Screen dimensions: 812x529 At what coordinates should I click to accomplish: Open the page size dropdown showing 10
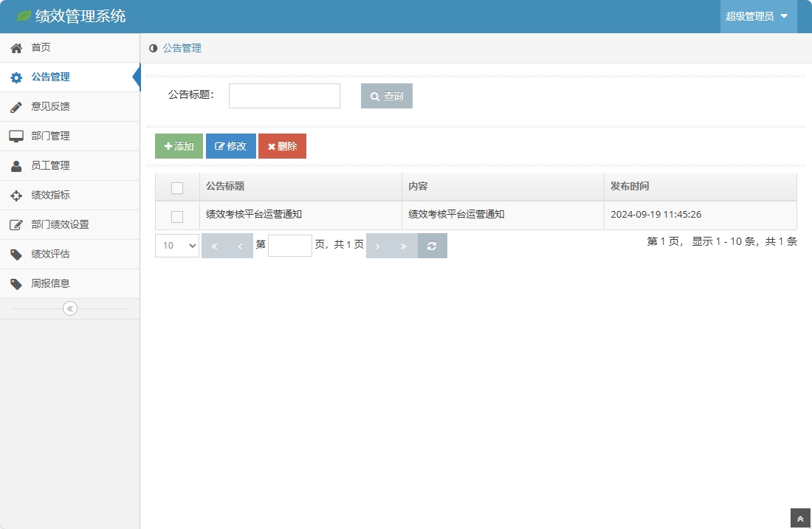coord(176,246)
